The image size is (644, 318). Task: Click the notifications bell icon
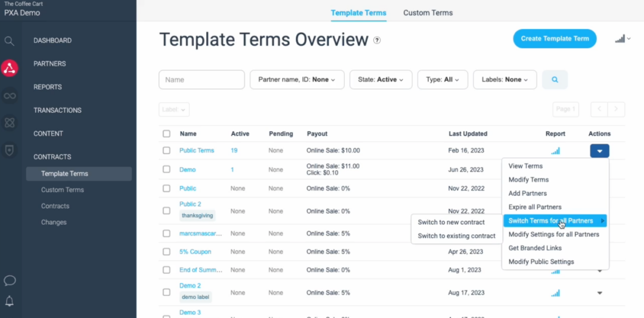click(10, 301)
